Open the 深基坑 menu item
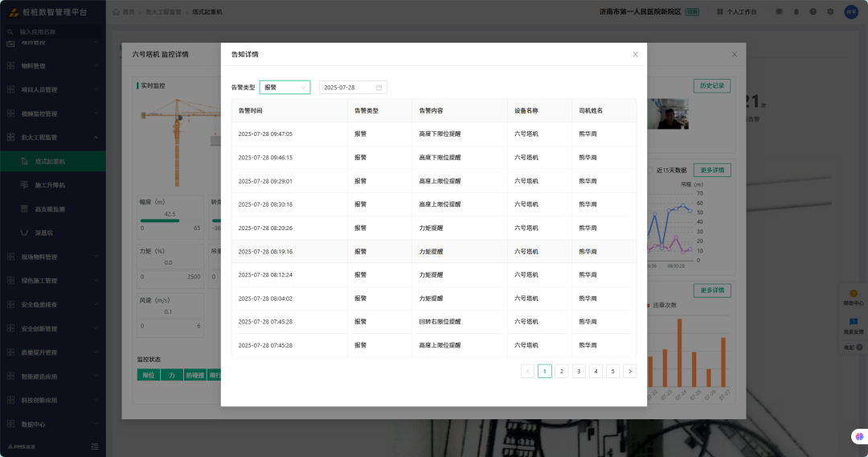This screenshot has height=457, width=868. [52, 233]
